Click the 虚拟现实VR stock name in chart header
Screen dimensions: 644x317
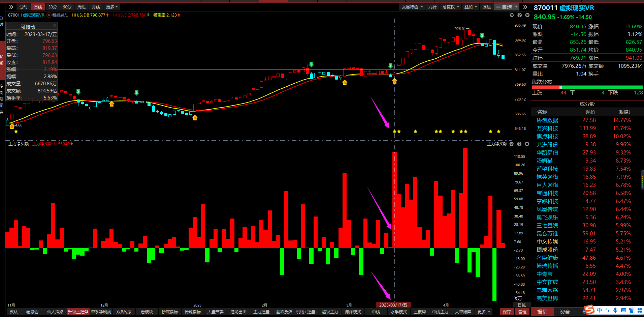(x=34, y=15)
